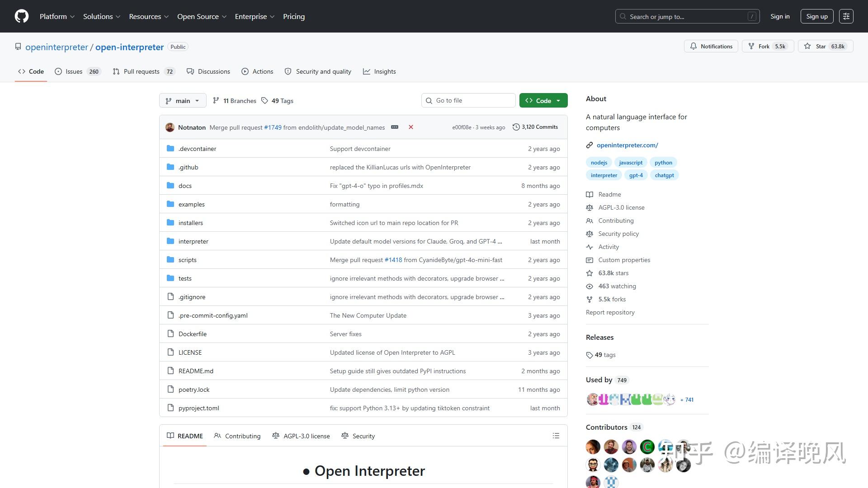This screenshot has height=488, width=868.
Task: Open the pyproject.toml file
Action: 198,408
